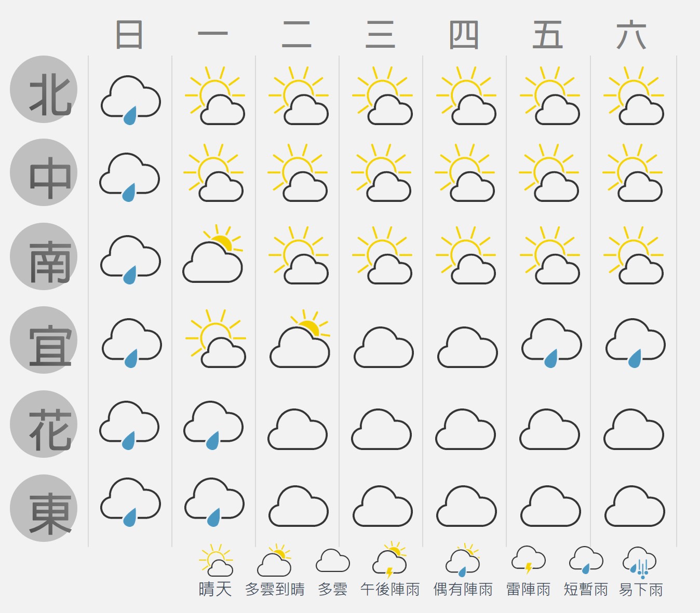Click the 晴天 legend label
This screenshot has width=700, height=613.
215,589
